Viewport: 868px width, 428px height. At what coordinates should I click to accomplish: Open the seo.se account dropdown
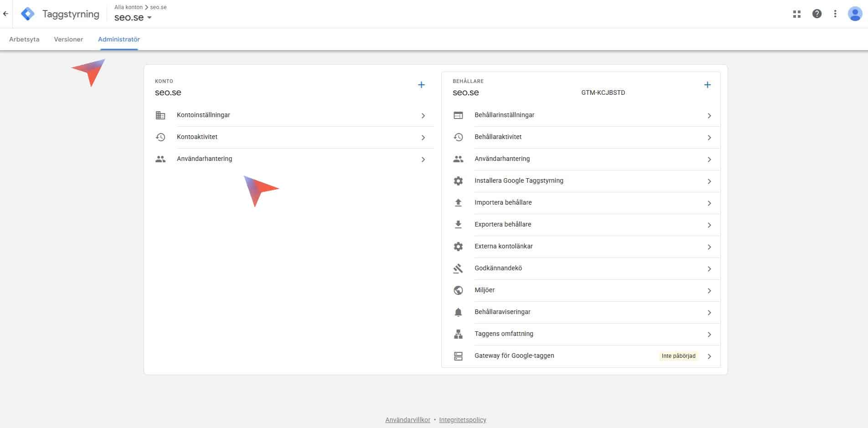133,18
